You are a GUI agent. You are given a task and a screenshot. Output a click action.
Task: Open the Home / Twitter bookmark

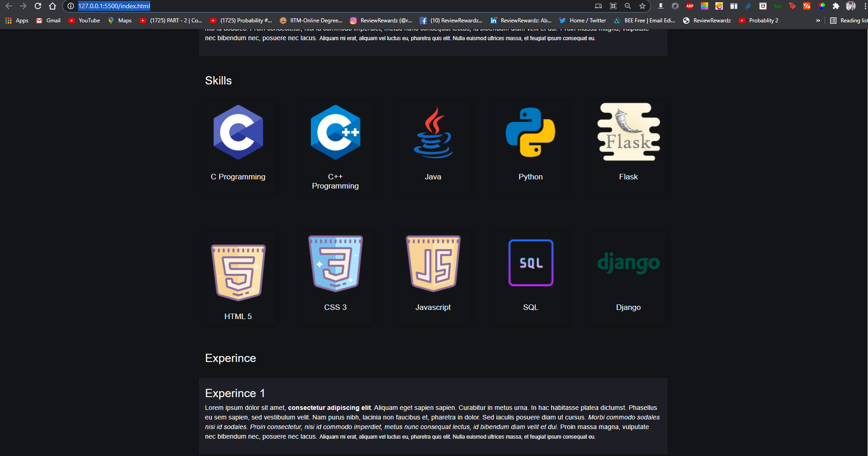pos(583,21)
